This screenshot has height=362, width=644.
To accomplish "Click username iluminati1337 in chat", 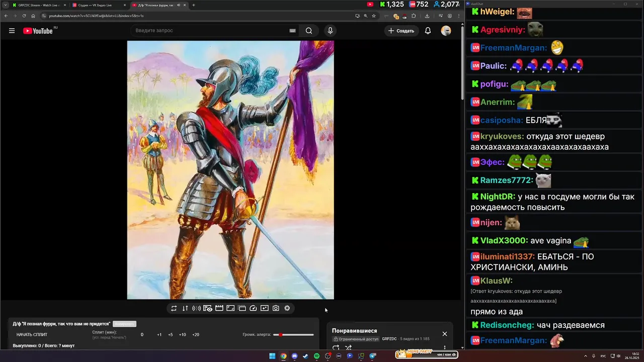I will pyautogui.click(x=508, y=256).
